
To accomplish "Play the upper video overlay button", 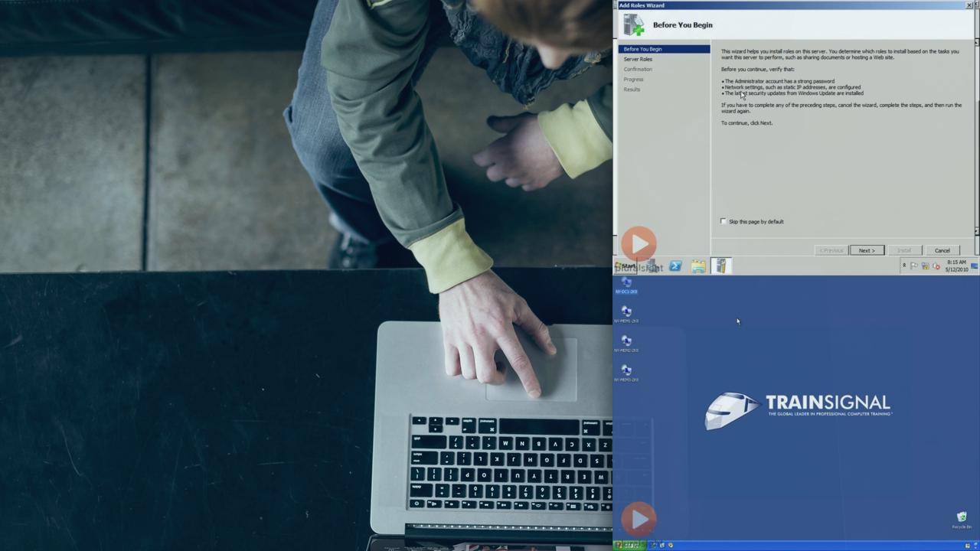I will click(x=639, y=243).
